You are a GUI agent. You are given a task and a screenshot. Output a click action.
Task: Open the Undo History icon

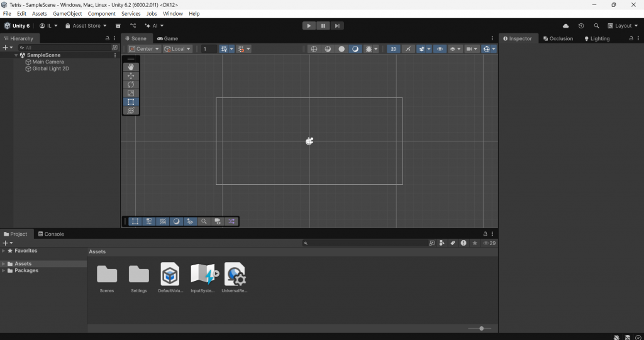click(x=580, y=26)
